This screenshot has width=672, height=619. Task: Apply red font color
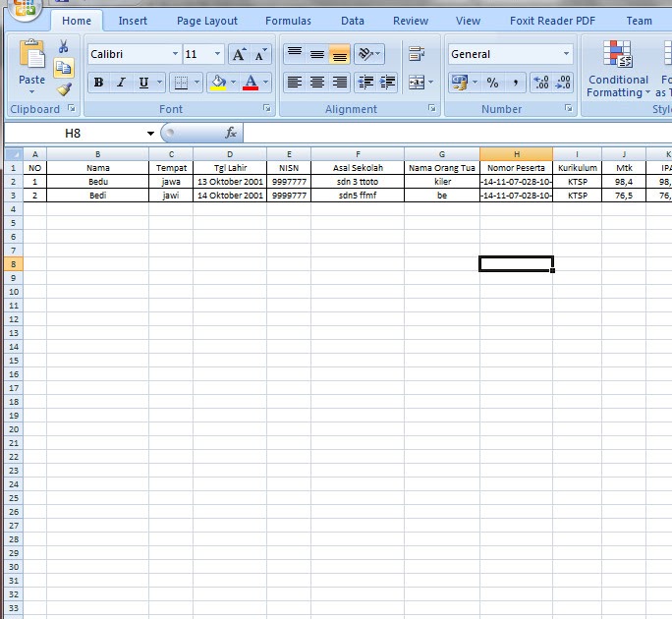251,83
